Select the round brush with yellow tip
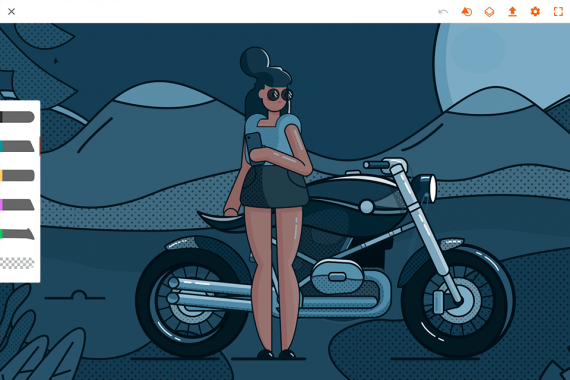570x380 pixels. coord(17,175)
